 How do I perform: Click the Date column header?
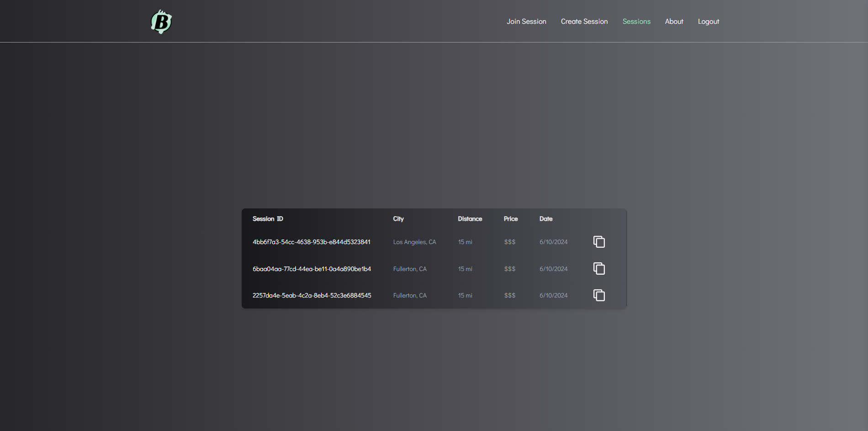pos(546,219)
